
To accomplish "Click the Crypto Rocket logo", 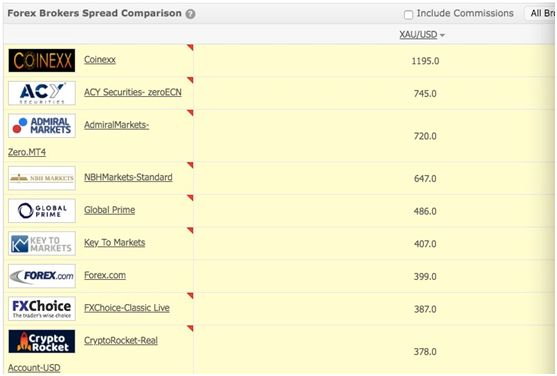I will click(42, 342).
